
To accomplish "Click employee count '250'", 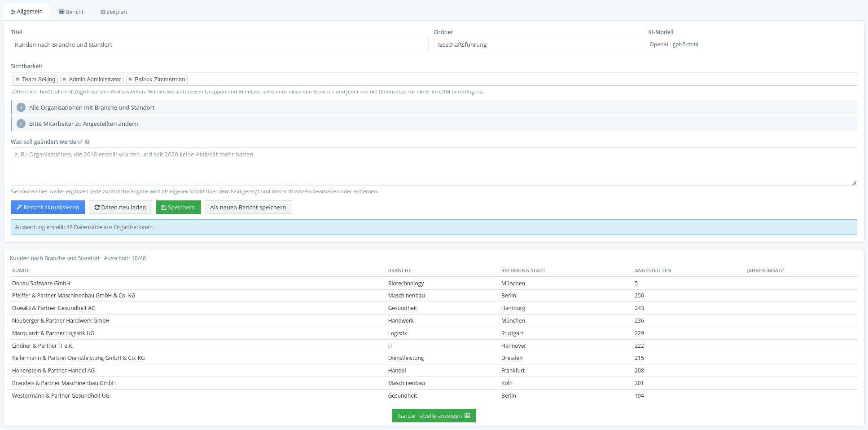I will [x=639, y=296].
